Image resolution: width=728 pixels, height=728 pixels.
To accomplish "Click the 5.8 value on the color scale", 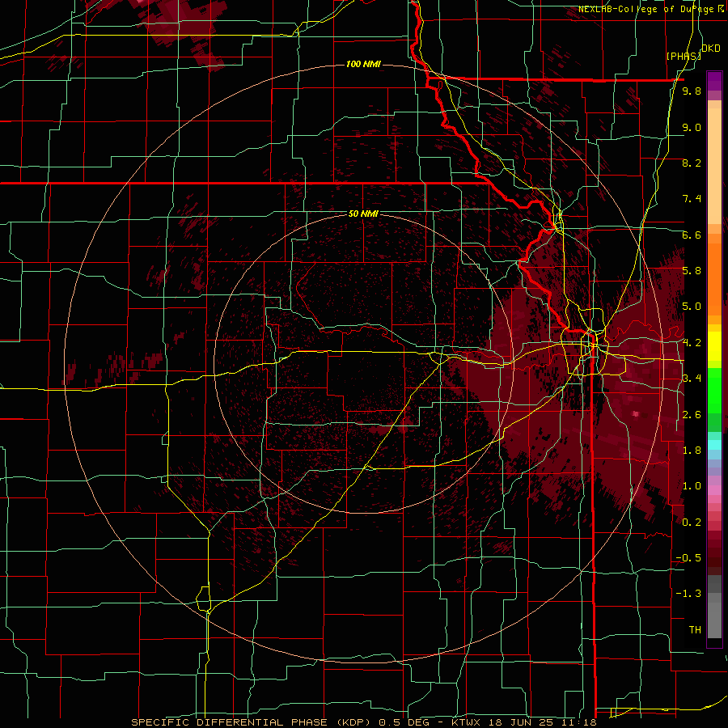I will coord(692,271).
